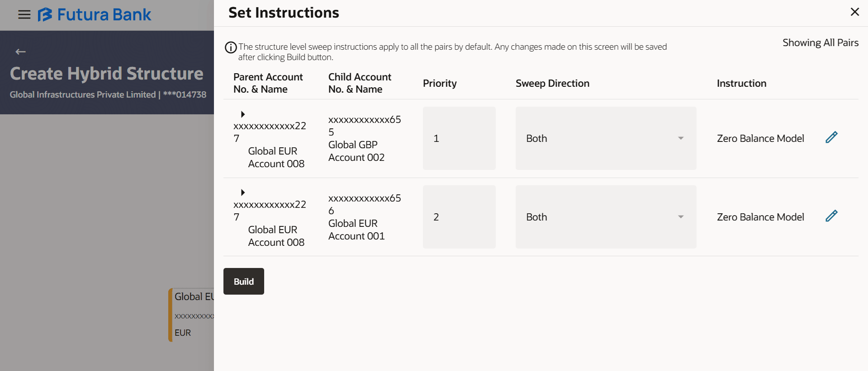Click the Sweep Direction column header

pyautogui.click(x=552, y=83)
